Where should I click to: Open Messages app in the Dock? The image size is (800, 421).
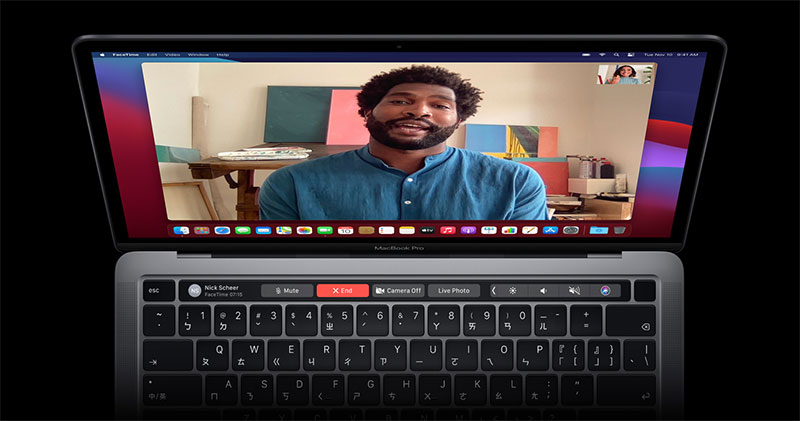pos(242,231)
